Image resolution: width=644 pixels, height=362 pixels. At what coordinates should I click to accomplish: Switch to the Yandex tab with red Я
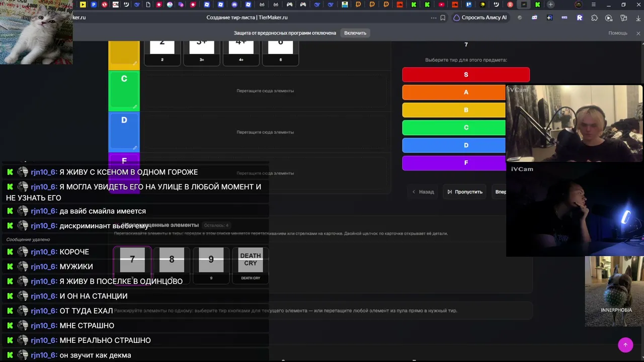point(510,5)
